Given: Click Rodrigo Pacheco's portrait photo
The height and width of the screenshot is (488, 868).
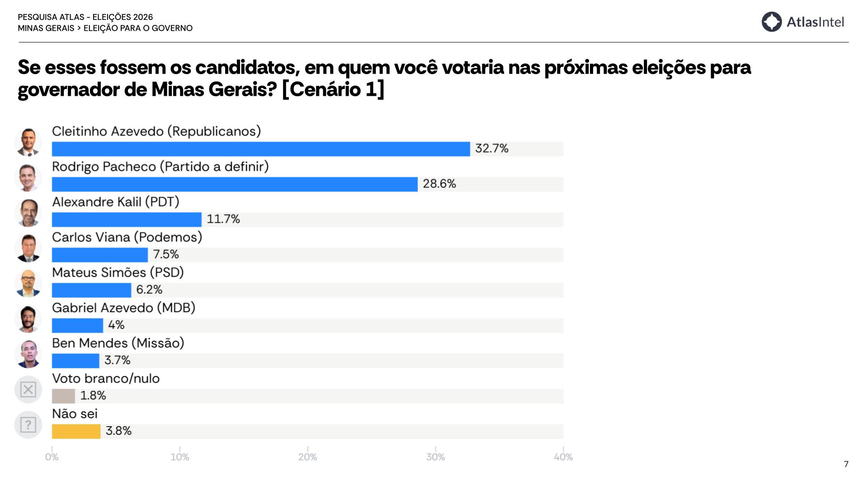Looking at the screenshot, I should pyautogui.click(x=28, y=177).
